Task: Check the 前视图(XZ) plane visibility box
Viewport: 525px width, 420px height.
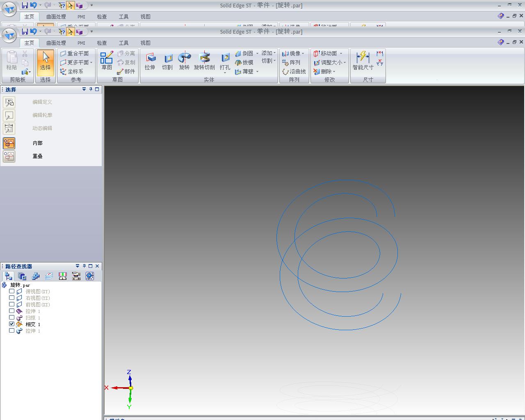Action: tap(11, 304)
